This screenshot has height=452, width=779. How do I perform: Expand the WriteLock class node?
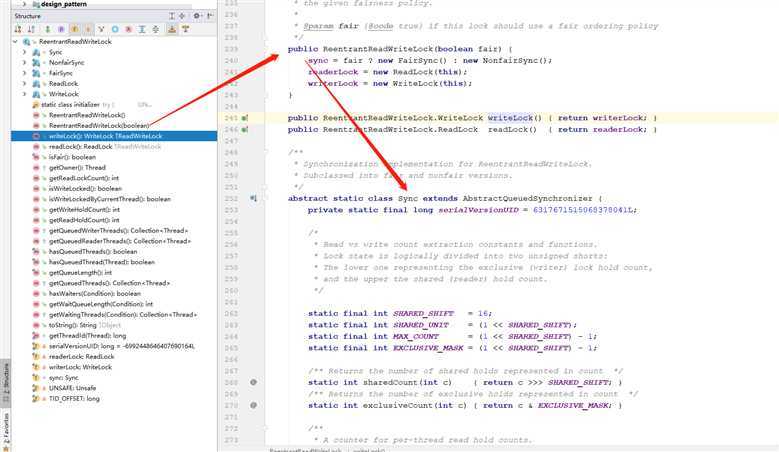pyautogui.click(x=24, y=94)
